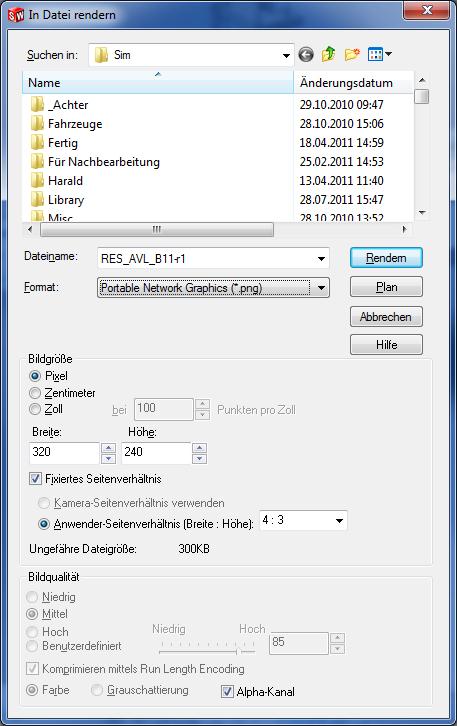Viewport: 457px width, 726px height.
Task: Open the aspect ratio 4 : 3 dropdown
Action: tap(339, 520)
